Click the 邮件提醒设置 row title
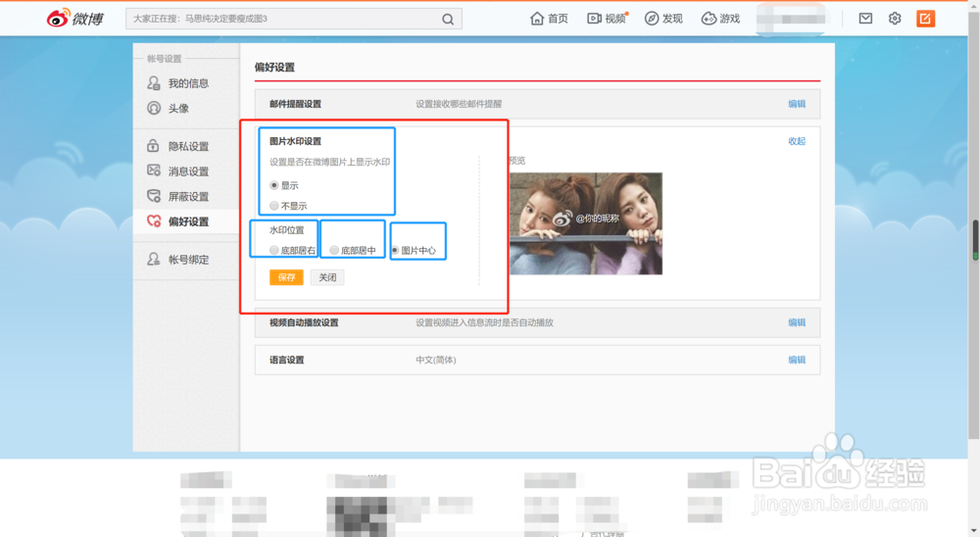This screenshot has height=537, width=980. 295,104
